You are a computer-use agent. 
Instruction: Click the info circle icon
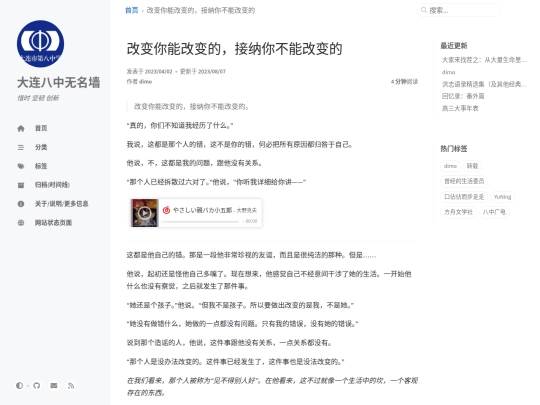[x=21, y=204]
